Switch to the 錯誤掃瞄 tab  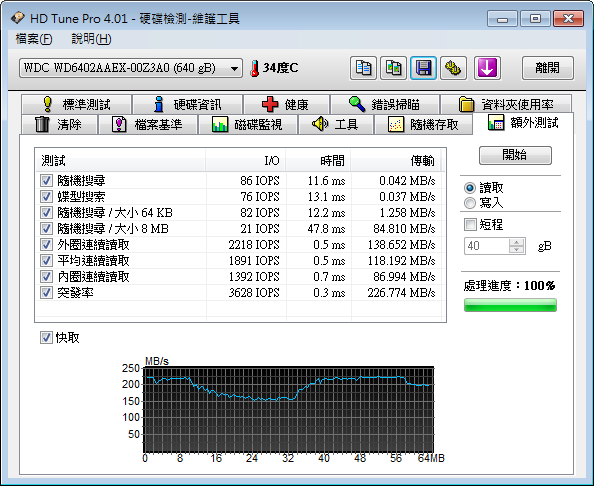pyautogui.click(x=385, y=104)
